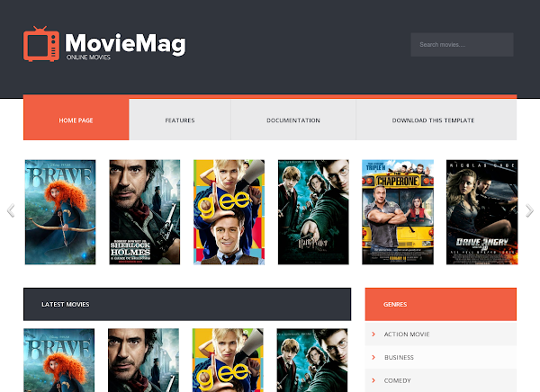Open Brave under Latest Movies
Screen dimensions: 540x392
[x=58, y=360]
